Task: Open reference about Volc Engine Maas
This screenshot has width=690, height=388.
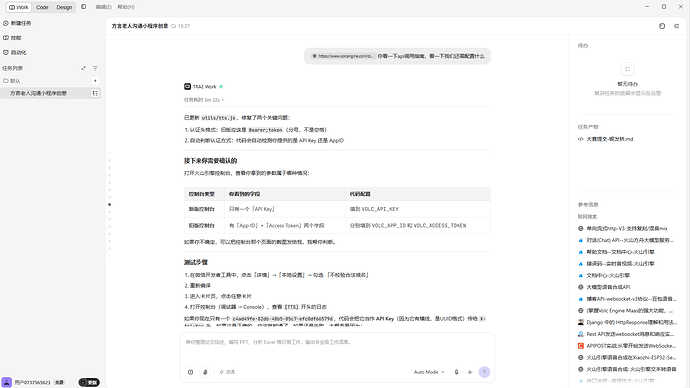Action: pyautogui.click(x=626, y=311)
